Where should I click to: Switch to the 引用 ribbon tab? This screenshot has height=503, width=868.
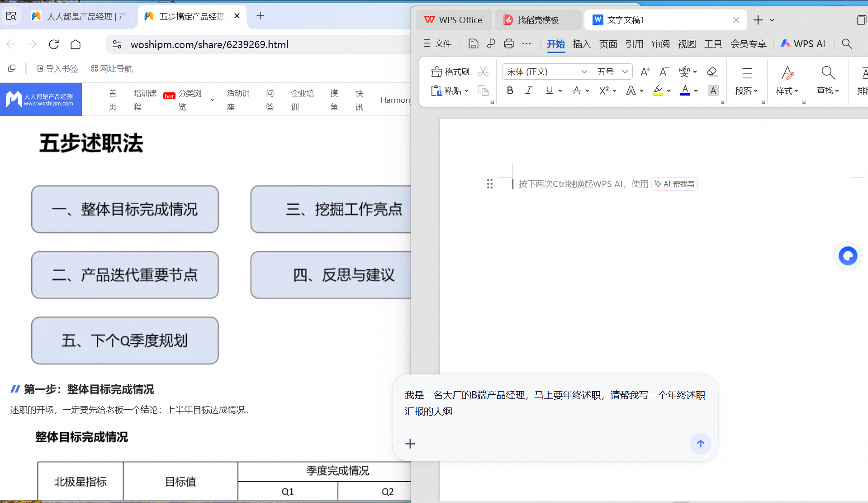634,44
